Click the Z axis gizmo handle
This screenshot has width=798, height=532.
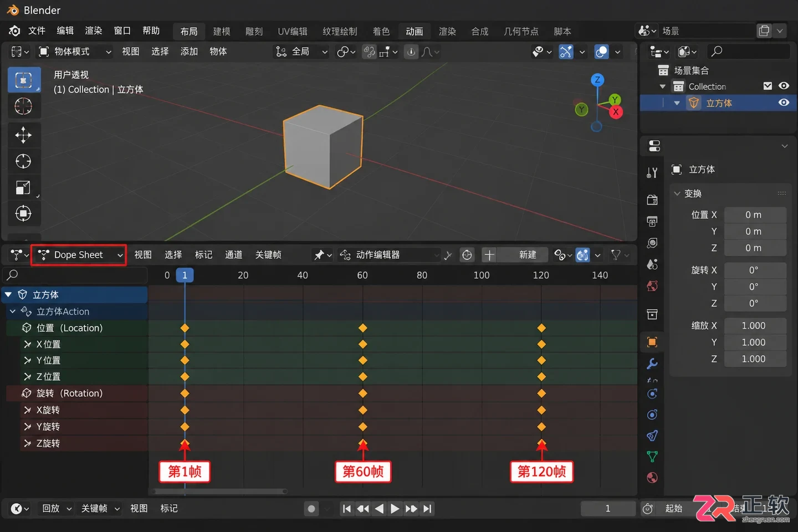click(x=597, y=80)
